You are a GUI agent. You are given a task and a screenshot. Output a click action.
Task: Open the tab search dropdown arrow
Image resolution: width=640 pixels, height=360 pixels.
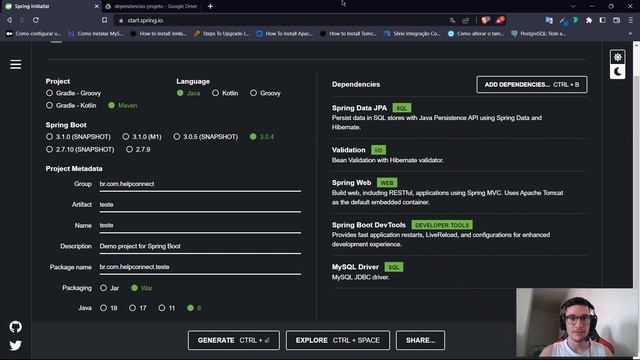click(x=573, y=6)
